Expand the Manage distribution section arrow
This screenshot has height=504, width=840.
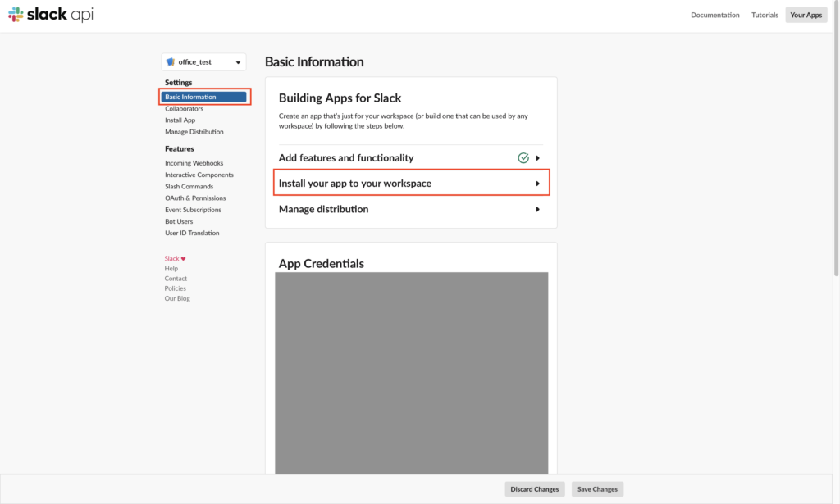[x=538, y=209]
